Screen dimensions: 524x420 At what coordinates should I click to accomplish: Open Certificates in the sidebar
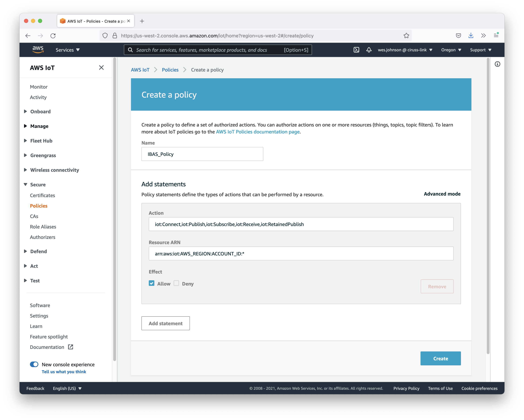coord(42,195)
